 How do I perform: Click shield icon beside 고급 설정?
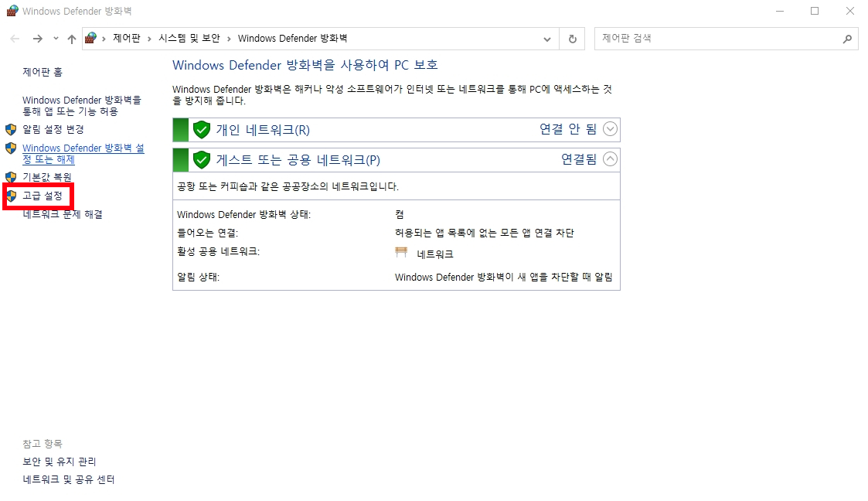click(x=11, y=196)
